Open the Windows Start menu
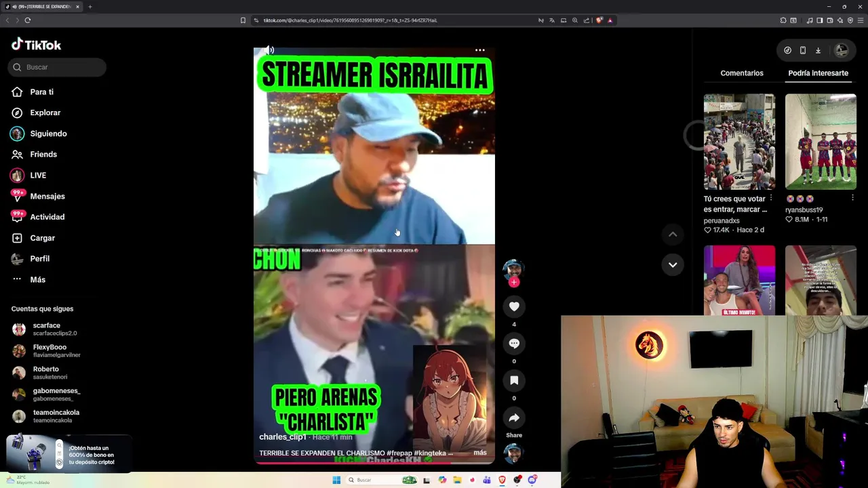This screenshot has width=868, height=488. [x=336, y=480]
